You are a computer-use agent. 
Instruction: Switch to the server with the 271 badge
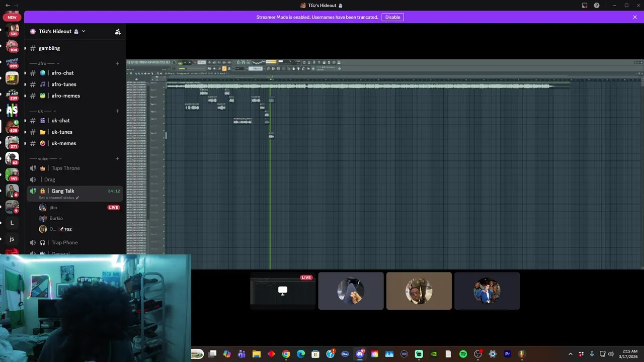pos(12,142)
